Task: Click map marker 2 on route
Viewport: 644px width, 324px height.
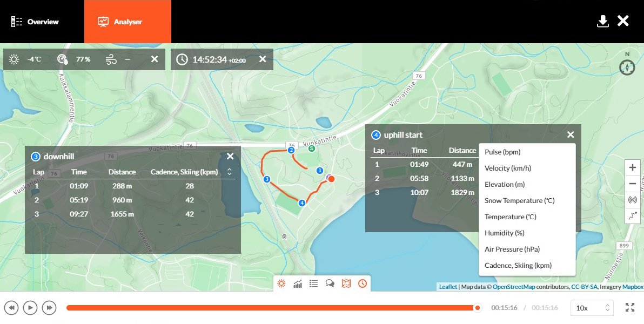Action: pos(291,150)
